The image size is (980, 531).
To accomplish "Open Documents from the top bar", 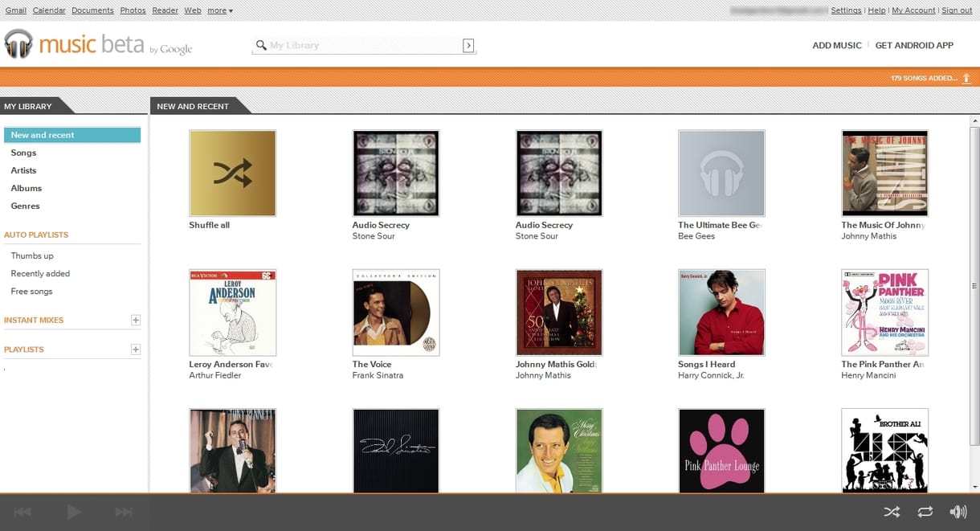I will 92,10.
